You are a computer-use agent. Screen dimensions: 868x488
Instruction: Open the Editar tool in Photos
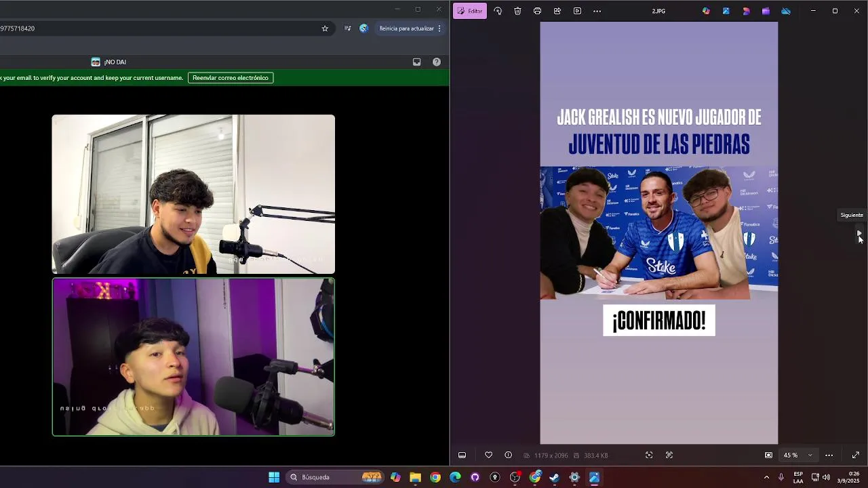click(x=470, y=11)
